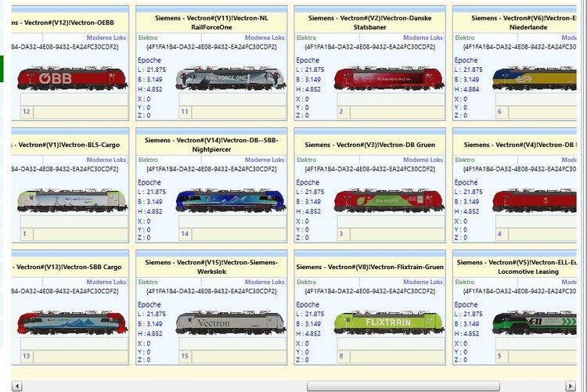Click title 'Vectron#(V3)!Vectron-DB Gruen'
This screenshot has width=587, height=392.
(x=370, y=145)
